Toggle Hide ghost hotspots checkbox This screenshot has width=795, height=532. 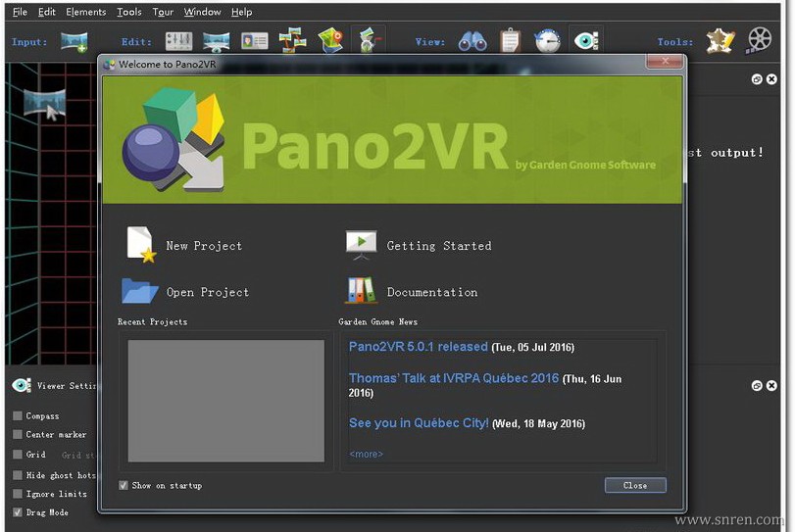coord(18,475)
